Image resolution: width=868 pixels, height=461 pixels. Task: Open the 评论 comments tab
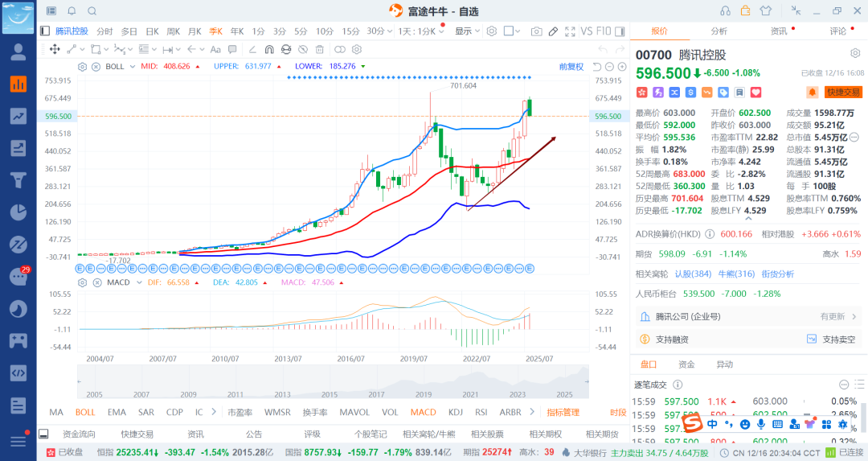[838, 31]
